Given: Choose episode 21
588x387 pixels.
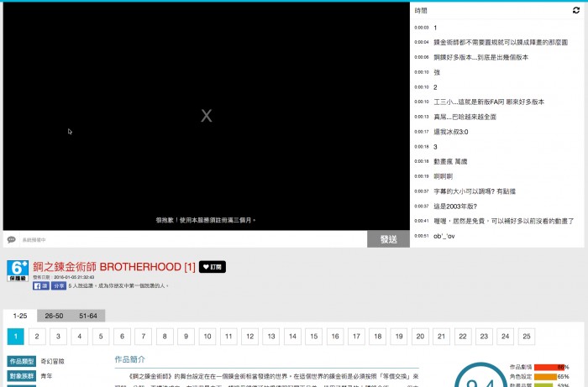Looking at the screenshot, I should (441, 337).
